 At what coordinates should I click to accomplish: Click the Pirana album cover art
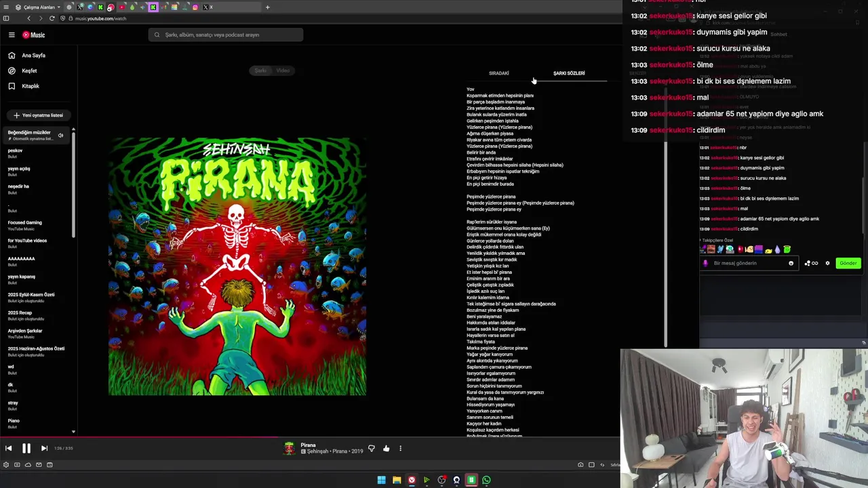pyautogui.click(x=237, y=266)
